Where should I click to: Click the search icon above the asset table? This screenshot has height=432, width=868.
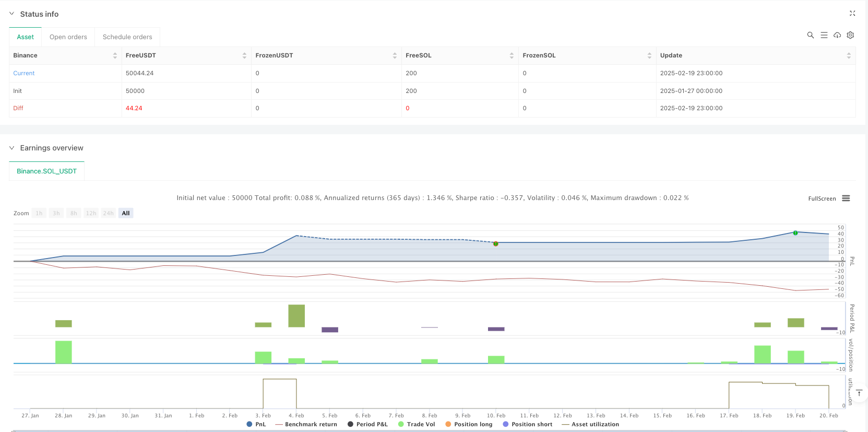[x=810, y=35]
